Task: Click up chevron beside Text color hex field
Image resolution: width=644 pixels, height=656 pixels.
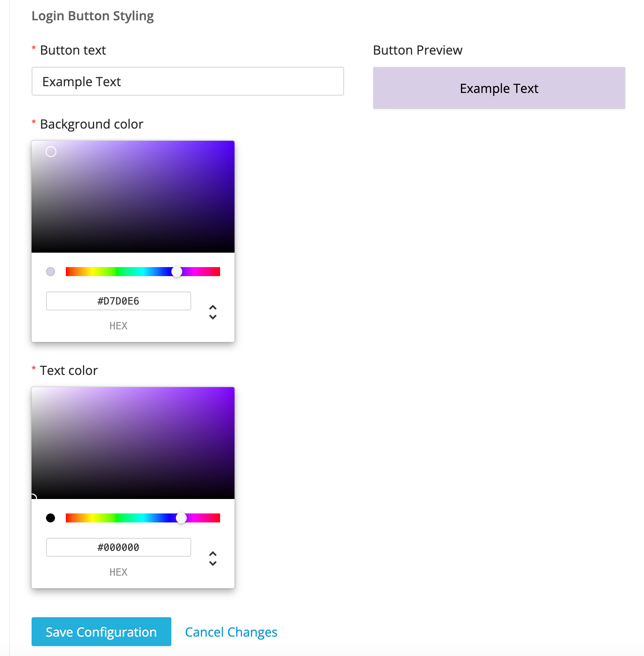Action: tap(213, 554)
